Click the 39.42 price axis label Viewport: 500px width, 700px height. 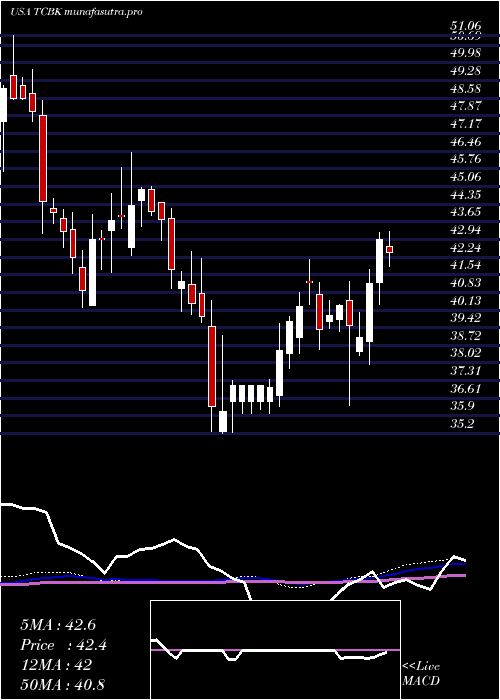tap(465, 318)
